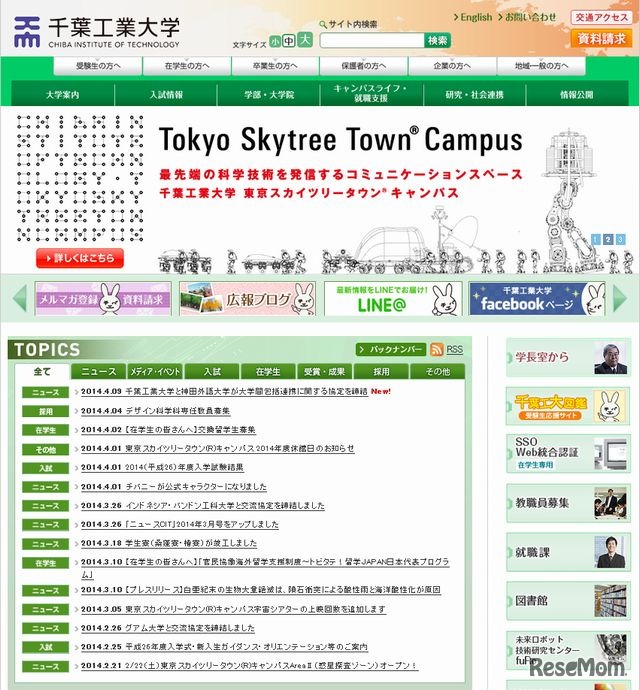
Task: Click the 採用 tag beside 2014.4.04
Action: (x=46, y=411)
